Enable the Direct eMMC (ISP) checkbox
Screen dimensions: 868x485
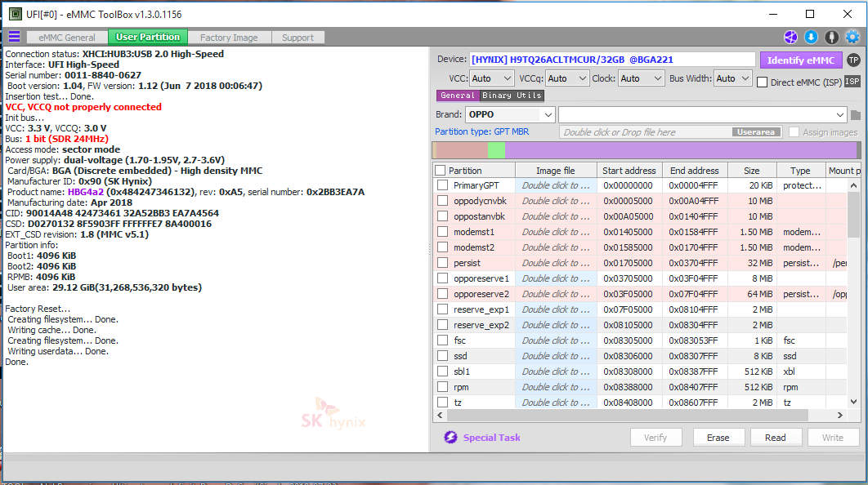tap(763, 82)
